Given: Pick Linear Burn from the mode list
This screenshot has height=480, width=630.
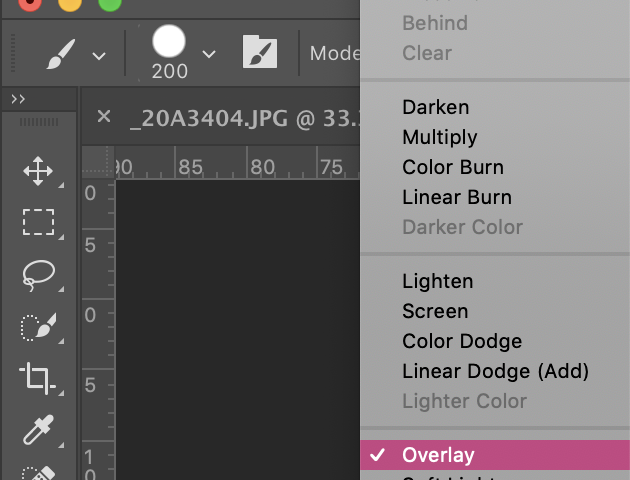Looking at the screenshot, I should (x=456, y=197).
